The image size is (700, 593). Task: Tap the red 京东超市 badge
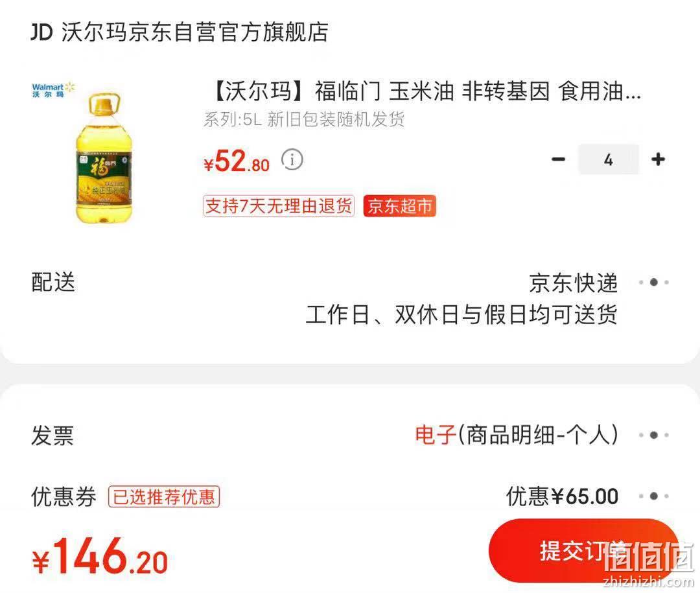pos(399,206)
